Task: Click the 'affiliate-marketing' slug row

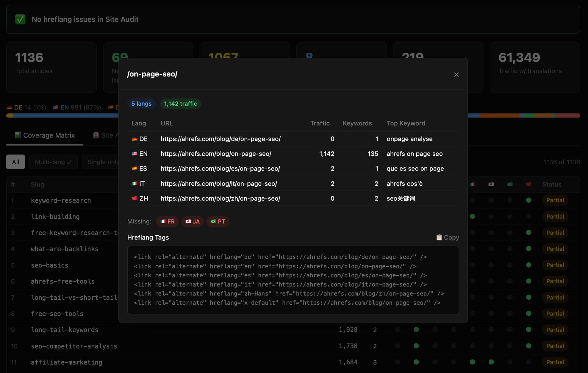Action: pos(67,362)
